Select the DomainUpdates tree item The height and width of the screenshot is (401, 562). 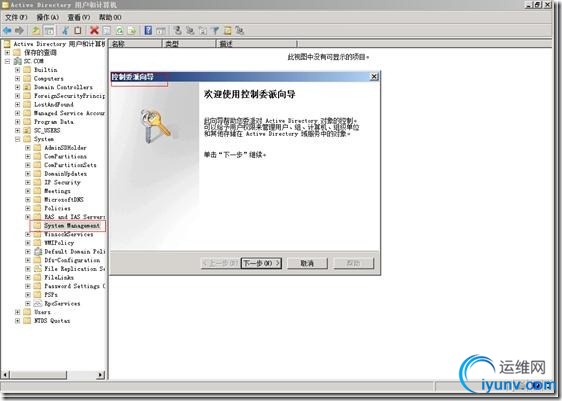click(x=65, y=174)
